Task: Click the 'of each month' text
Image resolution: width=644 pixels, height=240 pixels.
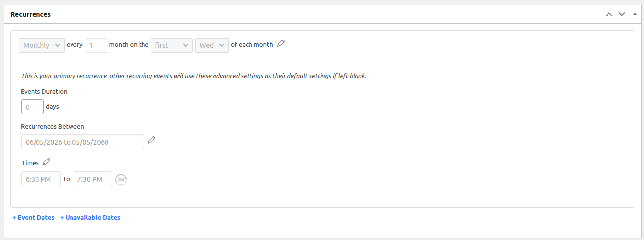Action: pos(252,44)
